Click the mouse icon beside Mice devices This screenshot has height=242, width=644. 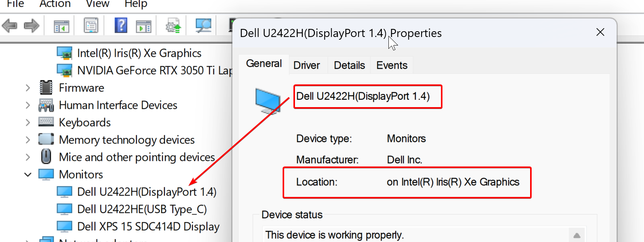coord(46,156)
